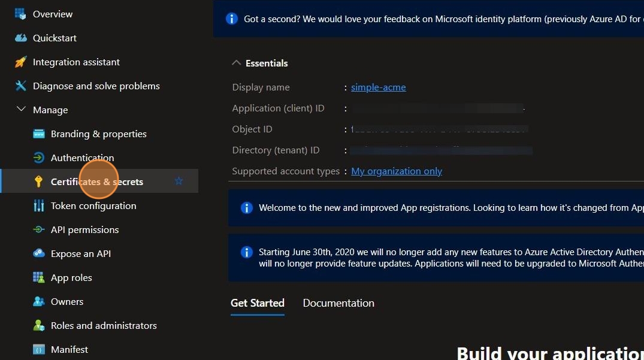Click the info icon on the feedback banner
The height and width of the screenshot is (360, 644).
(232, 19)
